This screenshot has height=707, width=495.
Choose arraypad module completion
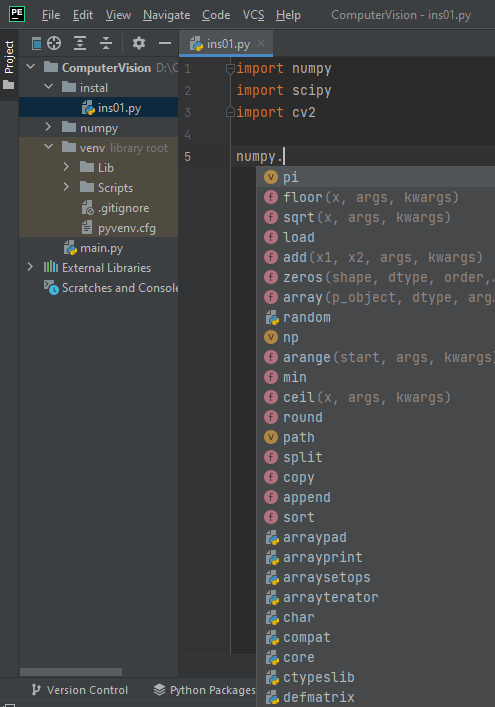(376, 537)
